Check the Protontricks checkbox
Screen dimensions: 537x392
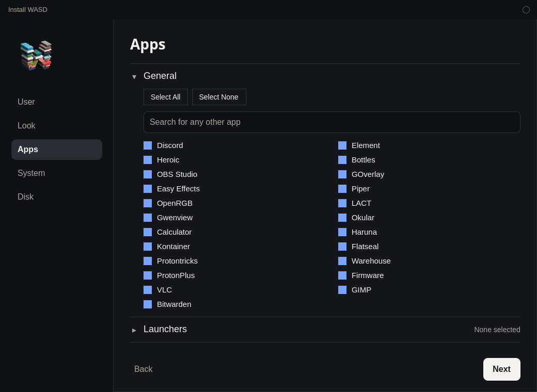tap(148, 261)
